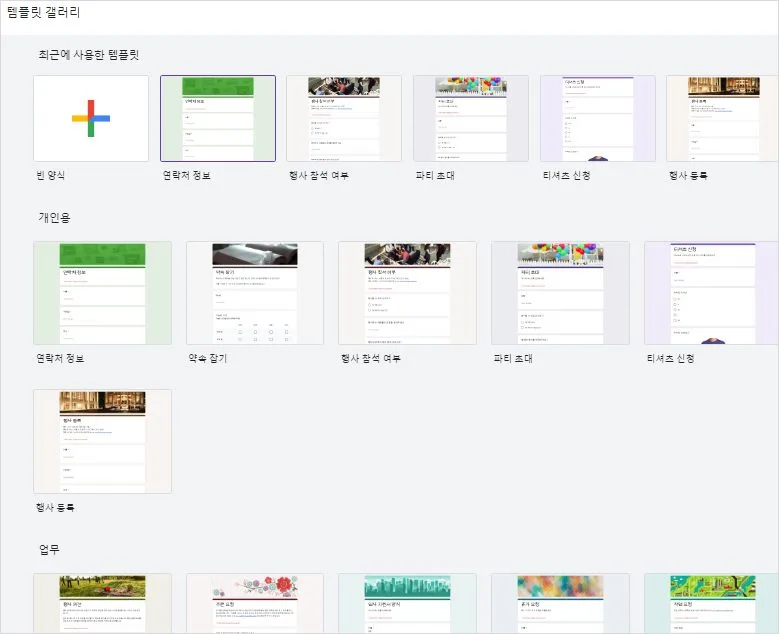The image size is (779, 634).
Task: Select 티셔츠 신청 thumbnail in 개인용 section
Action: point(711,292)
